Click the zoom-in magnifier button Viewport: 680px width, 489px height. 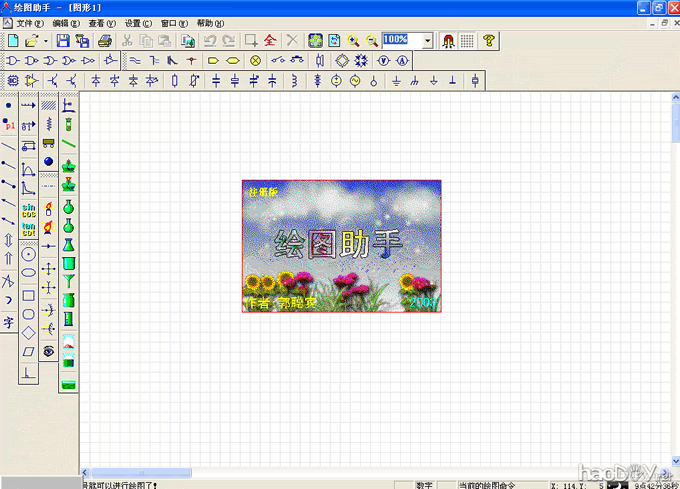pyautogui.click(x=353, y=41)
